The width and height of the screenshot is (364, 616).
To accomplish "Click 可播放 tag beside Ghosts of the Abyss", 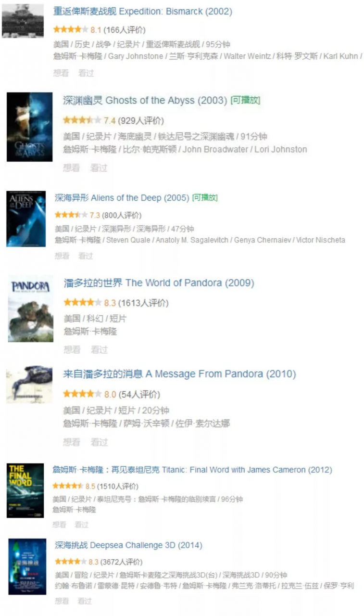I will point(245,100).
